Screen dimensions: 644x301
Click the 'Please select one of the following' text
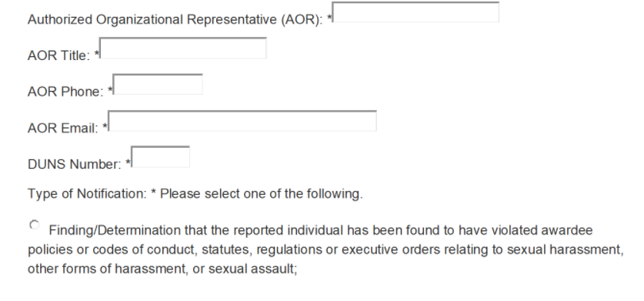pyautogui.click(x=261, y=193)
